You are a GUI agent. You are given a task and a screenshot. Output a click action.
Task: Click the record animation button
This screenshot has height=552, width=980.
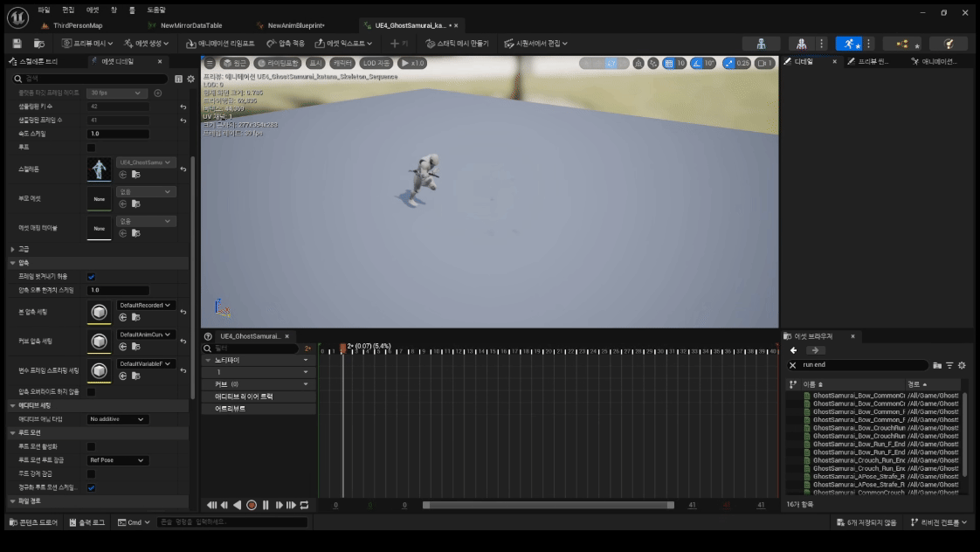[252, 505]
